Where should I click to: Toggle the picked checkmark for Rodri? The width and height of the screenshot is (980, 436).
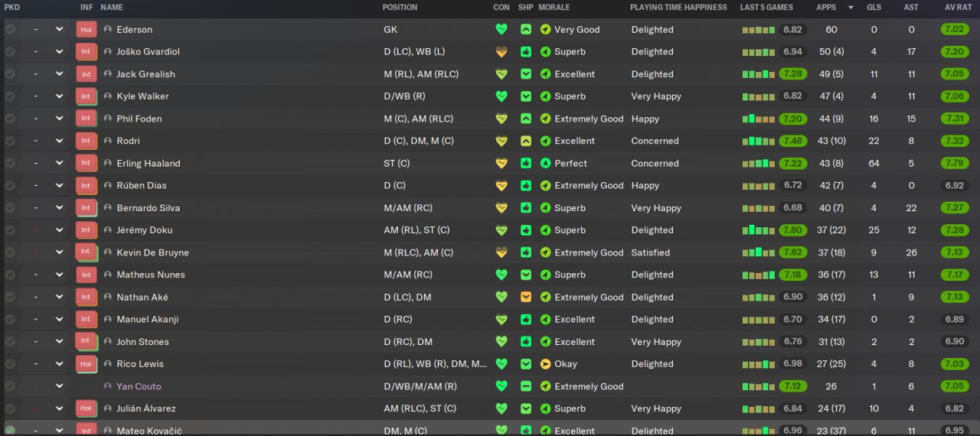click(10, 142)
